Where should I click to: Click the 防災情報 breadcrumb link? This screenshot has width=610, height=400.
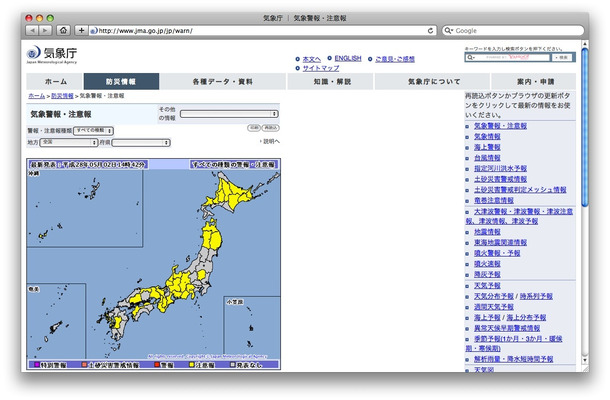62,96
